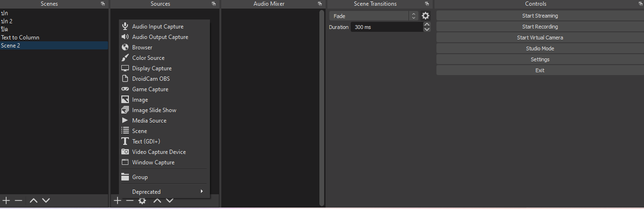Move source down in Sources list

point(169,200)
